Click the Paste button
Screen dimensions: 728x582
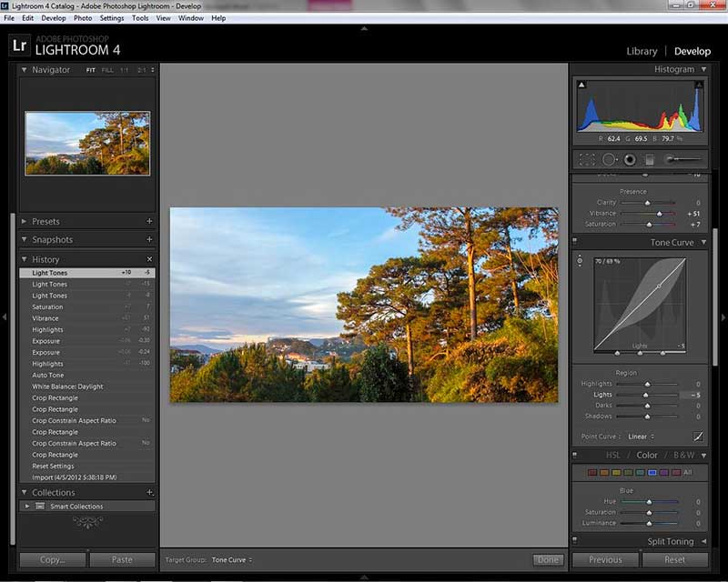pyautogui.click(x=122, y=560)
